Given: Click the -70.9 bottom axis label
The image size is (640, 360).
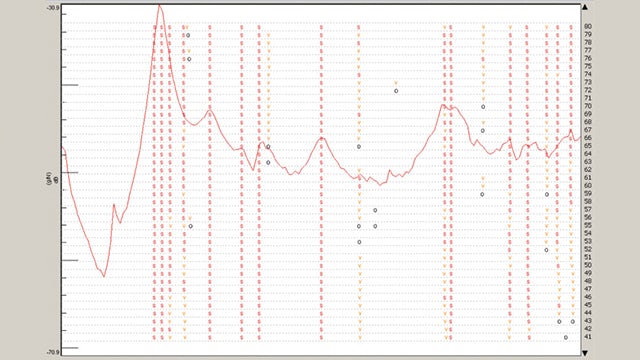Looking at the screenshot, I should point(53,352).
